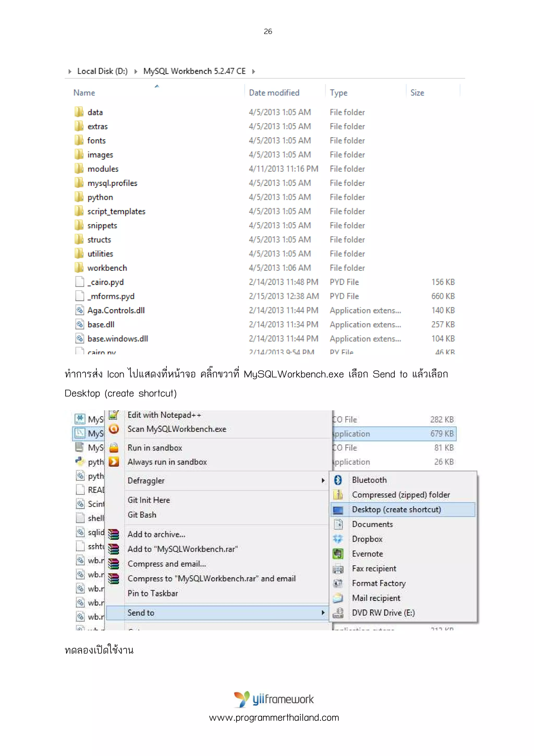Select the _cairo.pyd file icon
Screen dimensions: 534x756
pos(80,282)
